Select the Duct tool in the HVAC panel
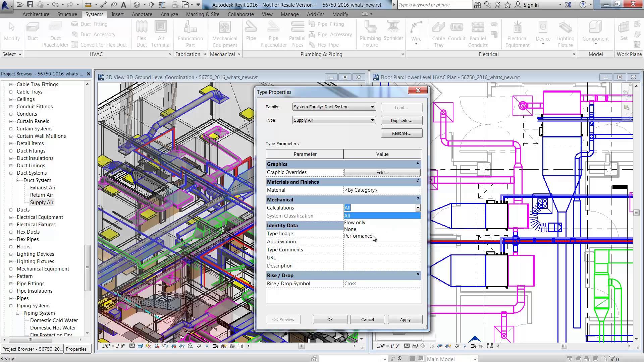This screenshot has height=362, width=644. click(x=33, y=33)
